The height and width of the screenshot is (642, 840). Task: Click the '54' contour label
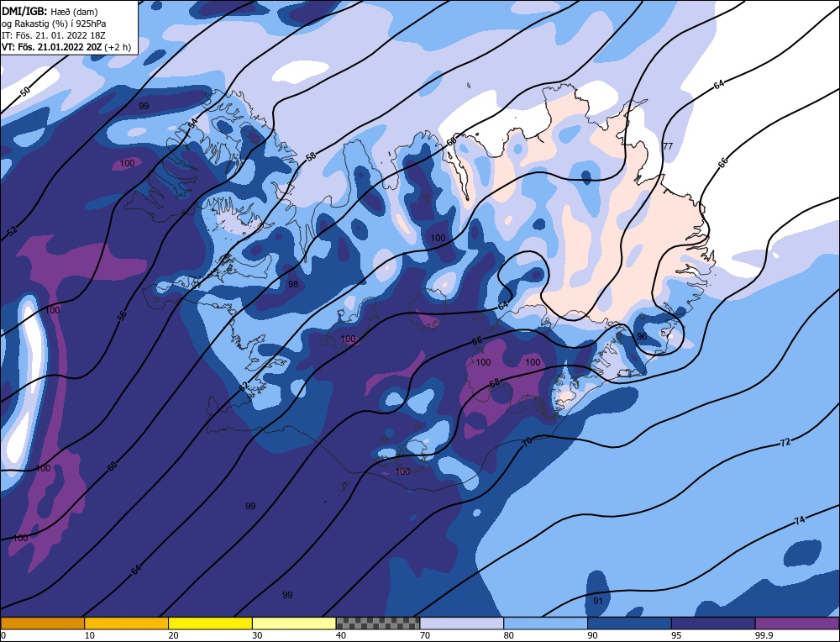pos(192,124)
